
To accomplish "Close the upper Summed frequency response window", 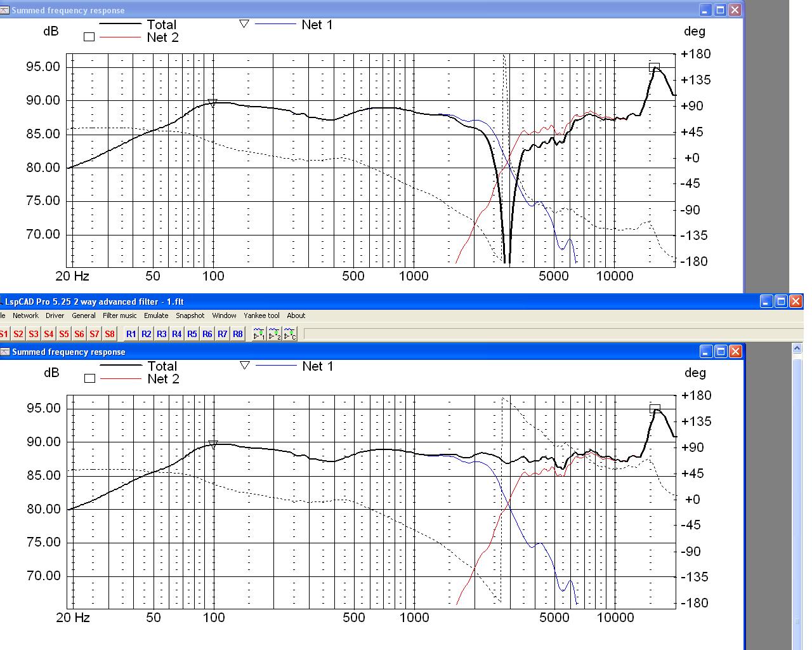I will [735, 10].
